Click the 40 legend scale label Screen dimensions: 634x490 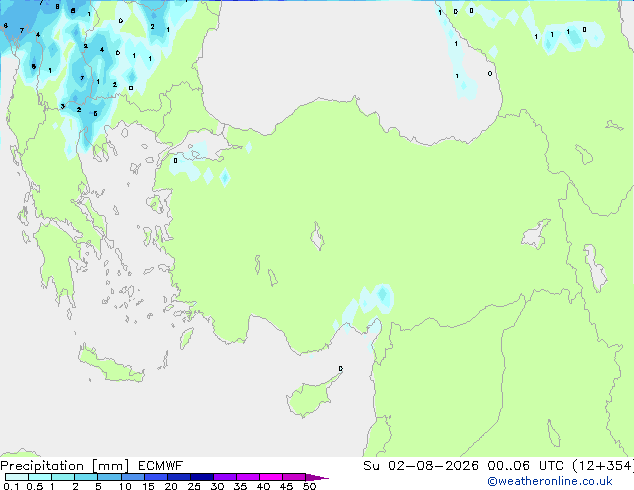tap(263, 486)
